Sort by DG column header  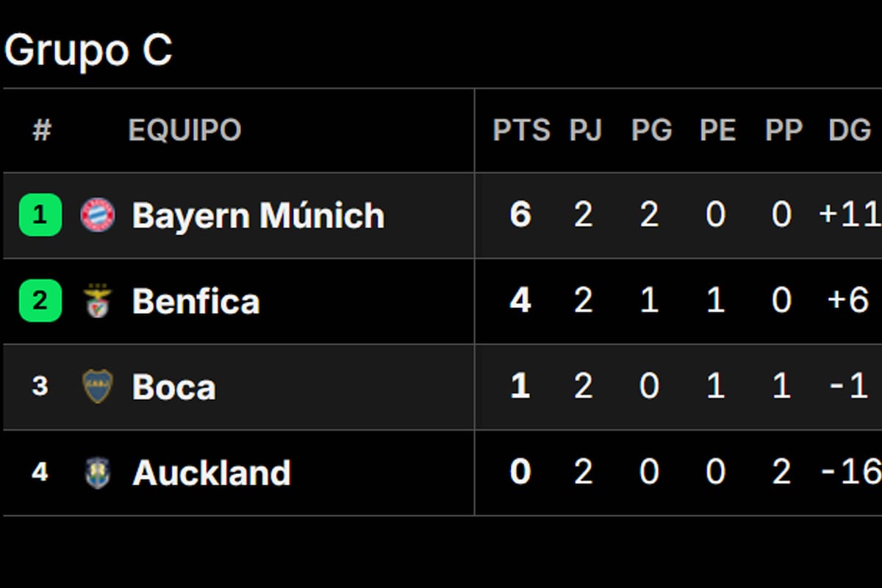pos(850,131)
